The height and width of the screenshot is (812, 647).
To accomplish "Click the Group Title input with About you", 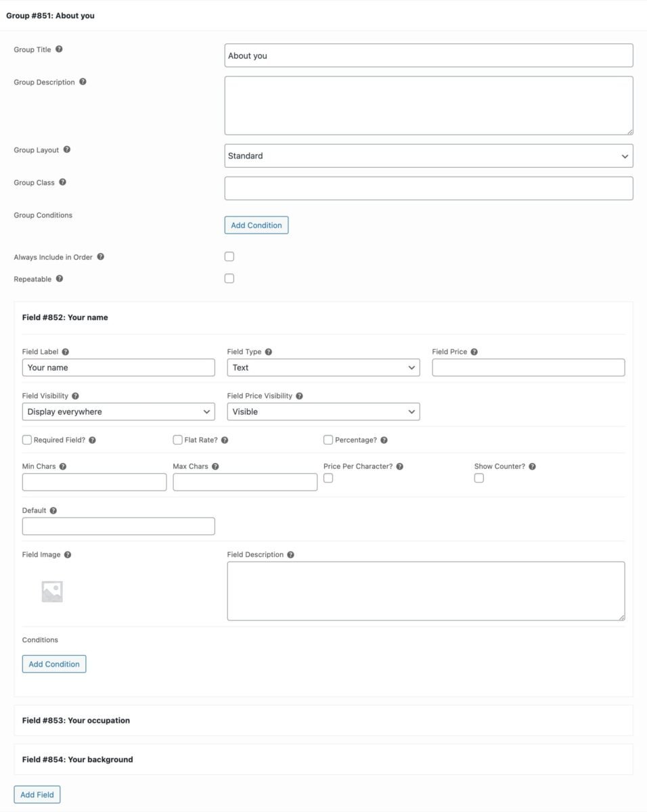I will (429, 55).
